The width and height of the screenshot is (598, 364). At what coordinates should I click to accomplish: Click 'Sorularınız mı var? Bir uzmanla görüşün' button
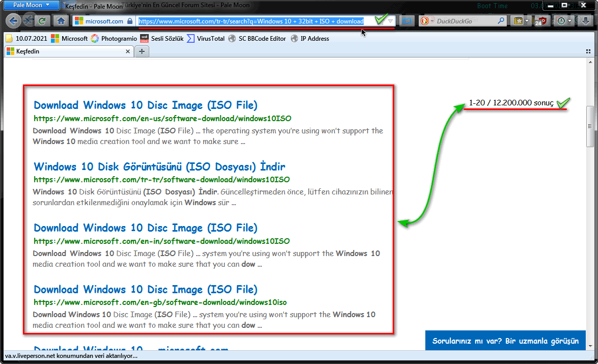pos(505,341)
